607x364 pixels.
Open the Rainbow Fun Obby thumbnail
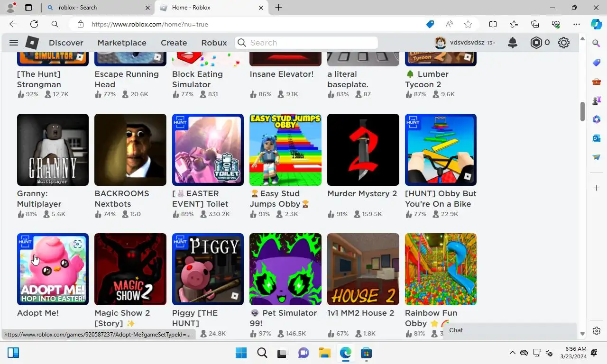(441, 269)
